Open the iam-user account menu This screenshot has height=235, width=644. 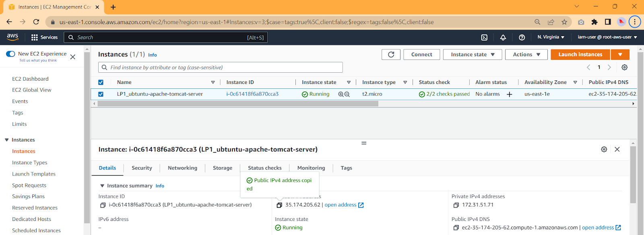607,37
